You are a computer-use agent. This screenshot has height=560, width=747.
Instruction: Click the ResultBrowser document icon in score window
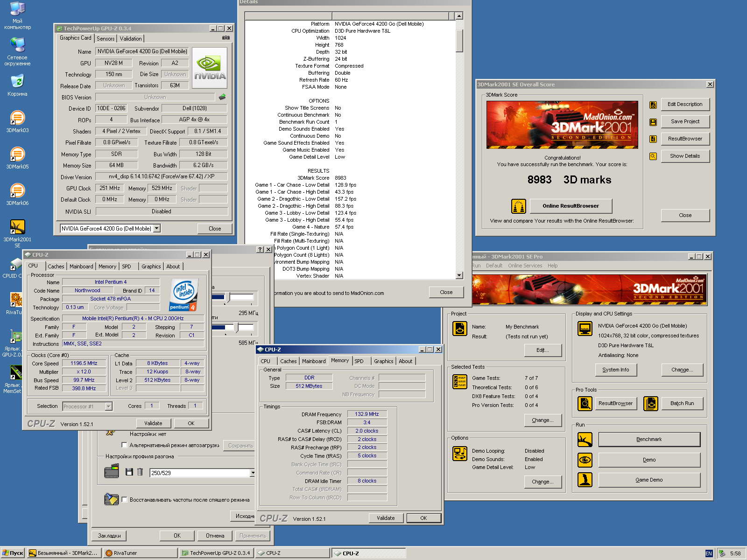pos(653,139)
